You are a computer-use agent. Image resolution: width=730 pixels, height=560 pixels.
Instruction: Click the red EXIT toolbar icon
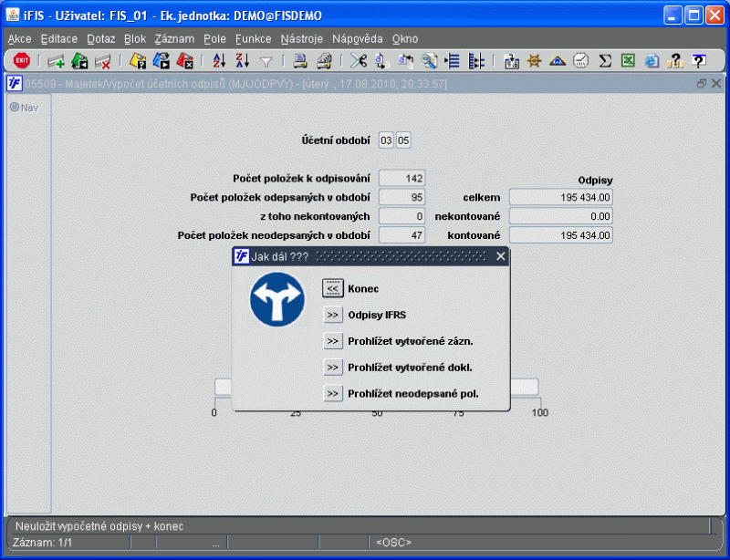tap(21, 60)
